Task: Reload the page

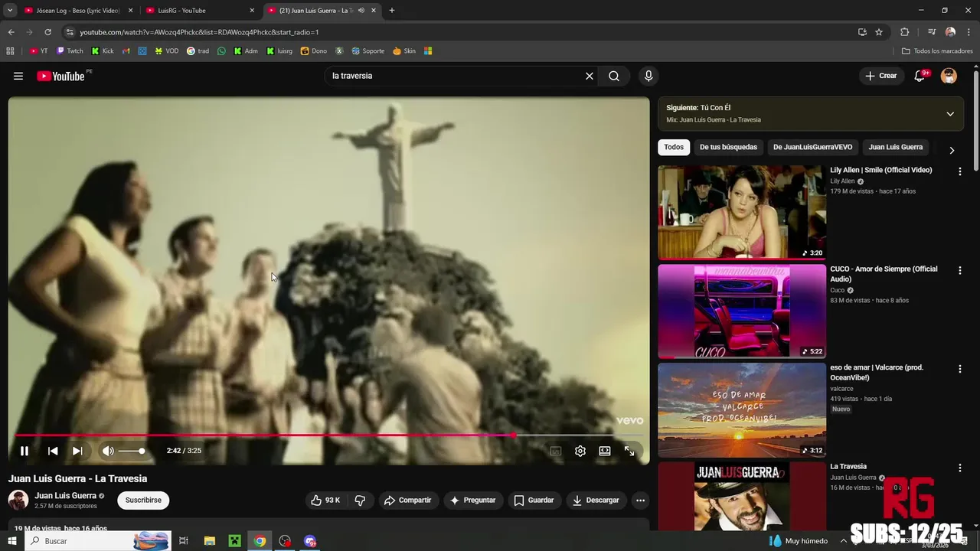Action: [47, 32]
